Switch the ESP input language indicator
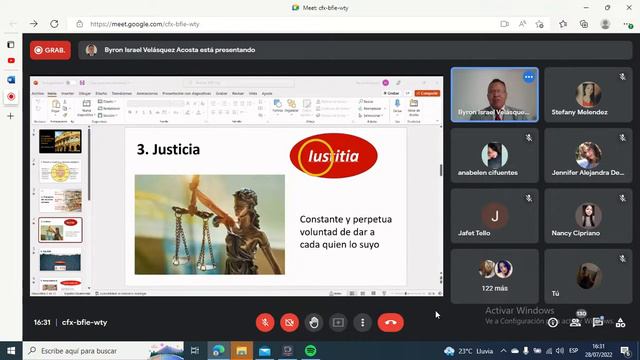The height and width of the screenshot is (360, 640). 573,351
